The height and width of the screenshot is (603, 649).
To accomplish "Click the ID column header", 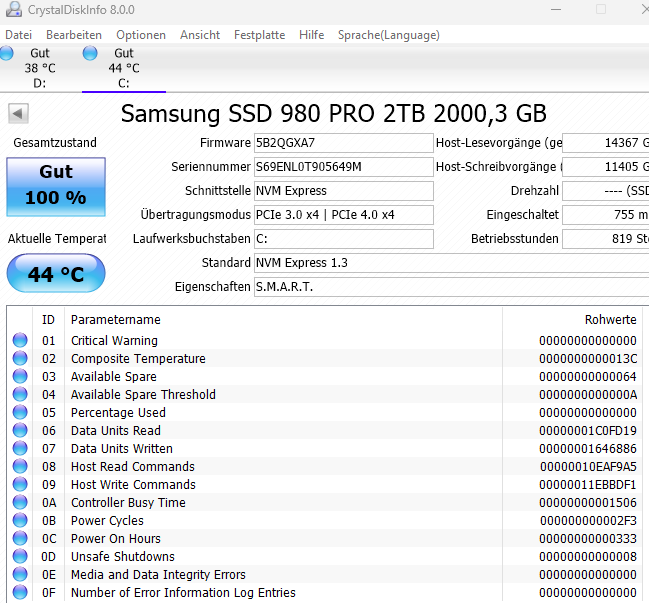I will 48,320.
